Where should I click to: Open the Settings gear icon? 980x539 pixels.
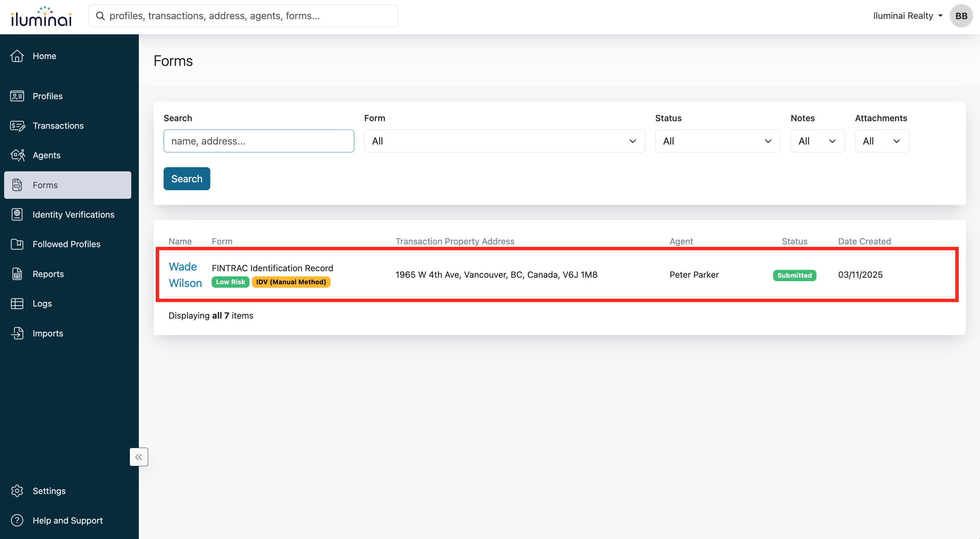tap(17, 491)
